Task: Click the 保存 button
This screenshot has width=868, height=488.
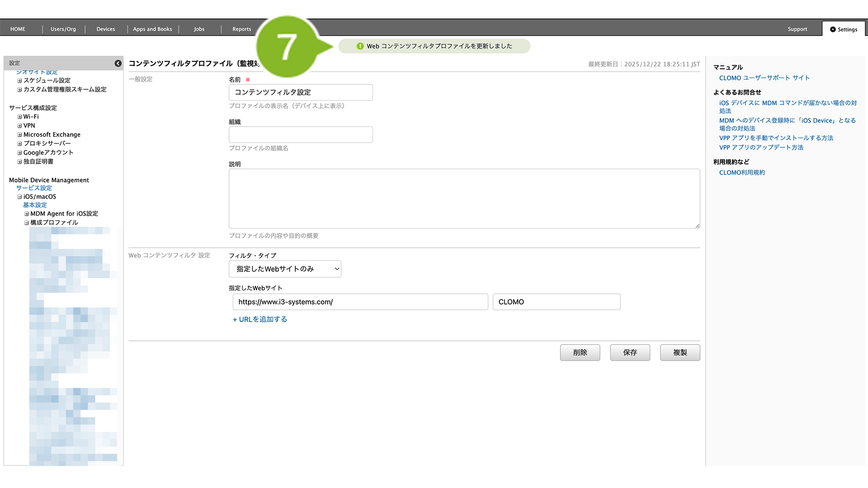Action: [x=630, y=352]
